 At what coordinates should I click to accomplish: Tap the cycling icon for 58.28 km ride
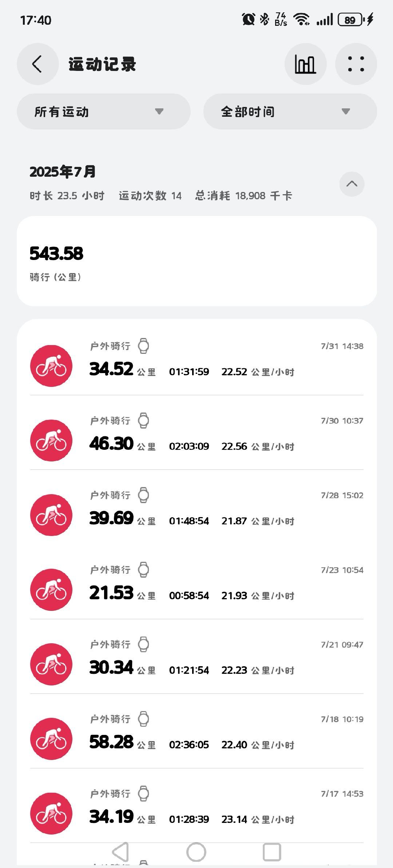click(51, 739)
